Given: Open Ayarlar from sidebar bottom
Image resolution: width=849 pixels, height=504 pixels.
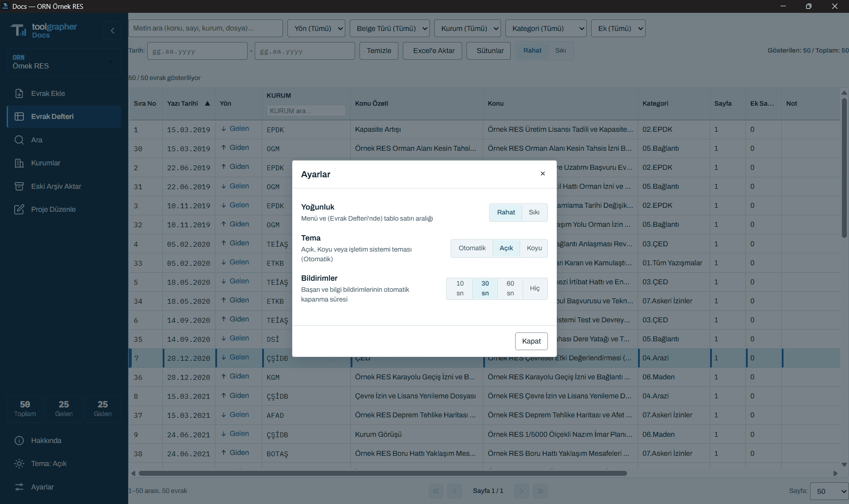Looking at the screenshot, I should pyautogui.click(x=64, y=487).
